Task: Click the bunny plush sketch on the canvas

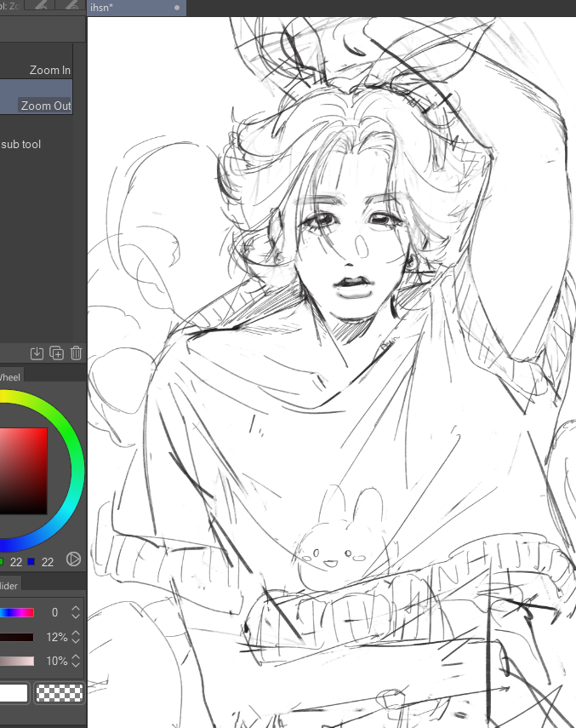Action: pyautogui.click(x=342, y=539)
